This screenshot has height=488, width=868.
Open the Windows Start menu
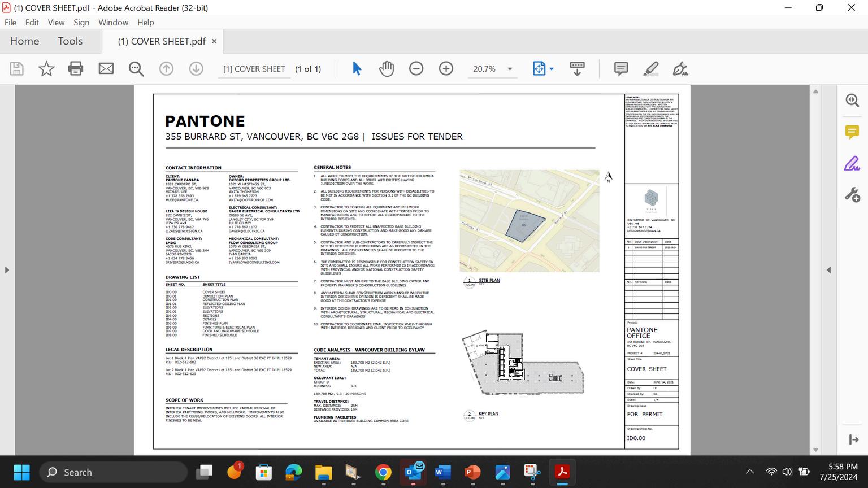point(21,472)
